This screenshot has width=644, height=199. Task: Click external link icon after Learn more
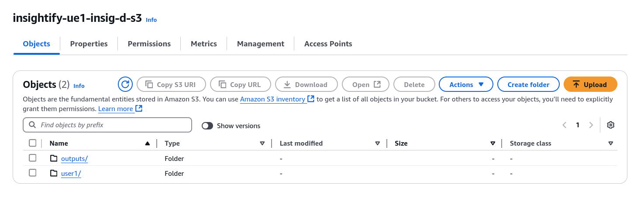point(139,108)
